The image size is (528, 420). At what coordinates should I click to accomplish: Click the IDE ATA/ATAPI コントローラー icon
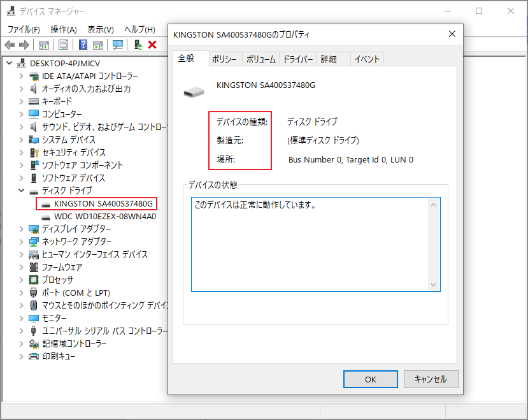click(x=34, y=76)
